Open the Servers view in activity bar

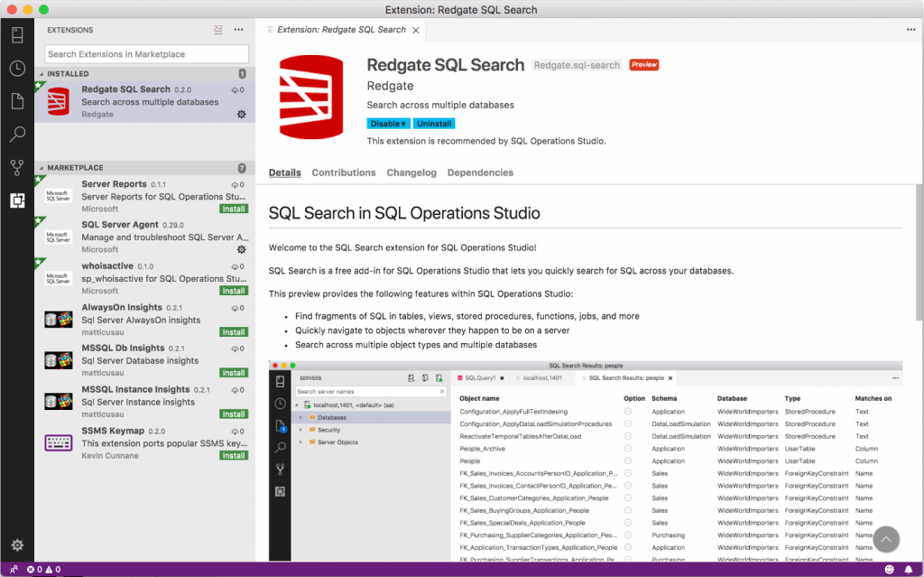tap(17, 35)
